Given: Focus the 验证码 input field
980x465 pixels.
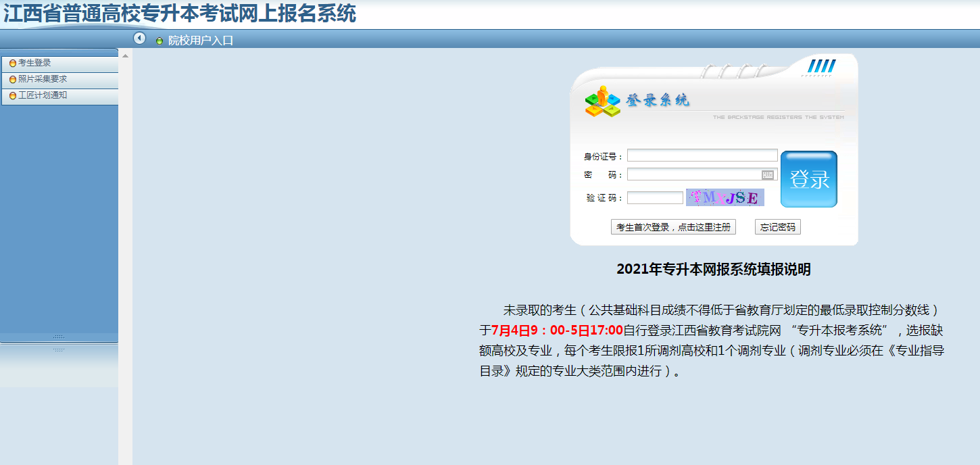Looking at the screenshot, I should (655, 198).
